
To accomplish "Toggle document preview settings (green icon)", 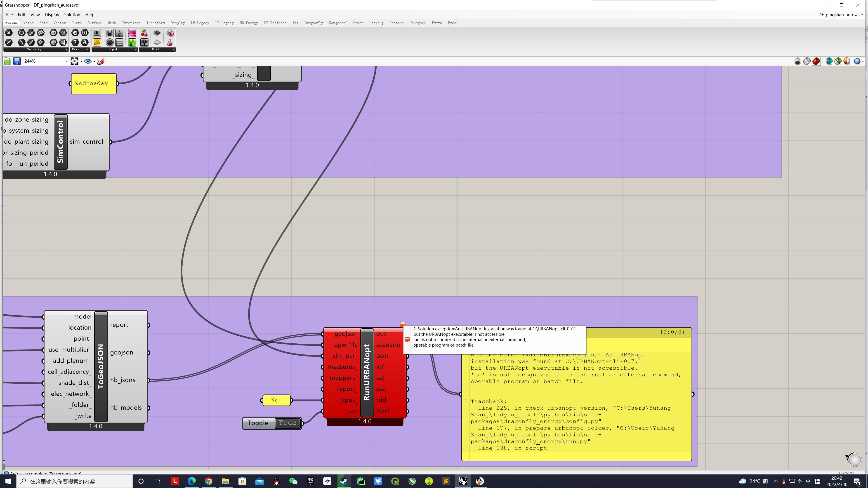I will click(838, 61).
